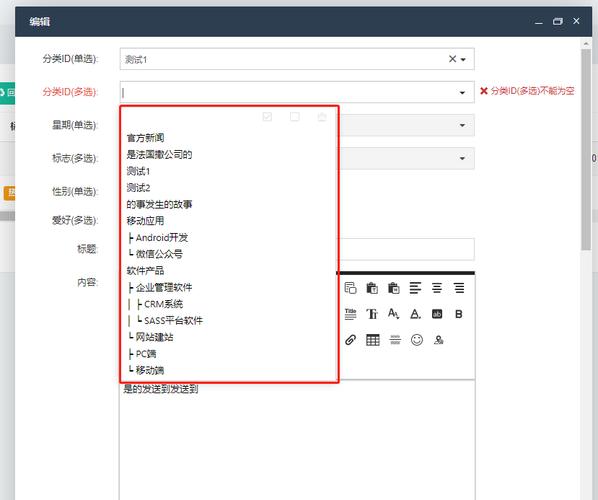Select 官方新闻 in the category list
The image size is (598, 500).
point(145,138)
